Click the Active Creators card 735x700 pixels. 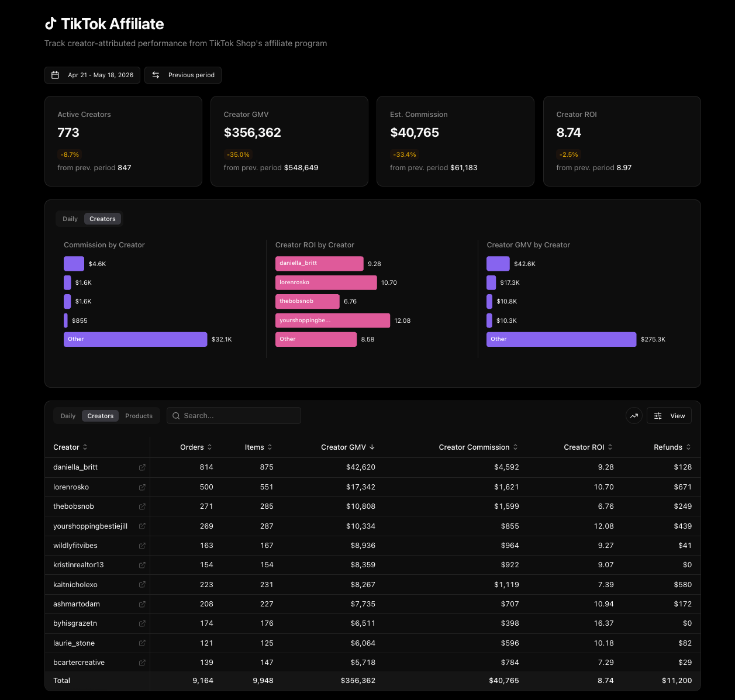point(123,142)
